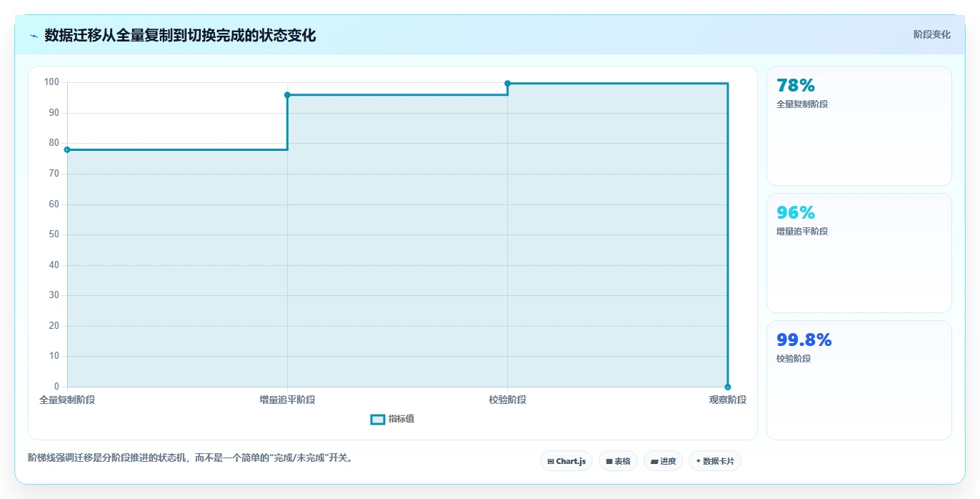Screen dimensions: 980x499
Task: Select the 观察阶段 data point at 0
Action: tap(728, 387)
